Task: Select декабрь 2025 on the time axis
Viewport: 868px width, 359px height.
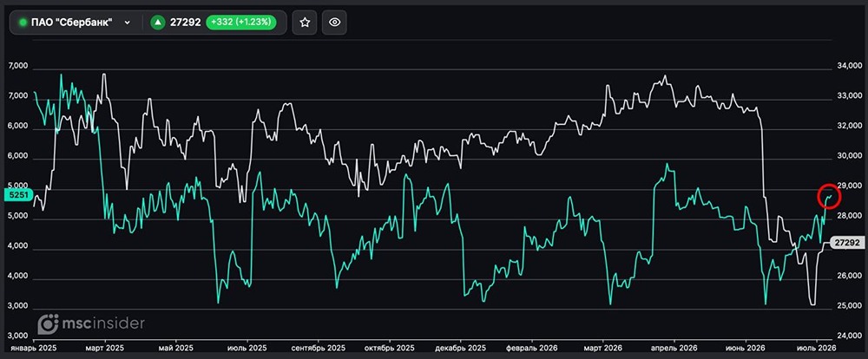Action: coord(461,349)
